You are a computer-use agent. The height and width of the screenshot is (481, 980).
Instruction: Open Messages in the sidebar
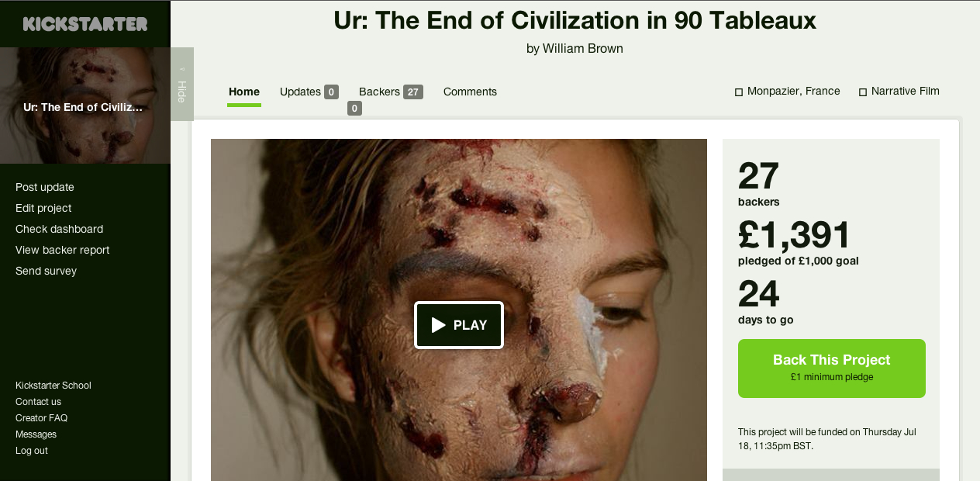pyautogui.click(x=36, y=434)
